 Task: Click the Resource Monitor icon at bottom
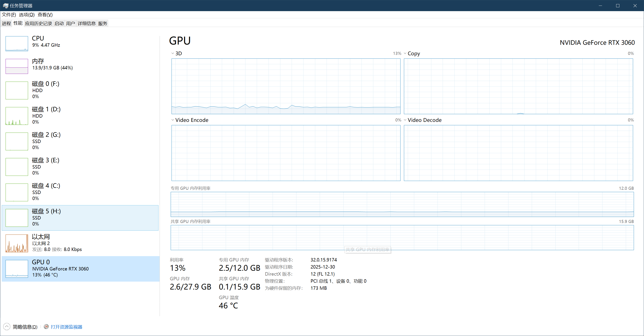(x=46, y=327)
